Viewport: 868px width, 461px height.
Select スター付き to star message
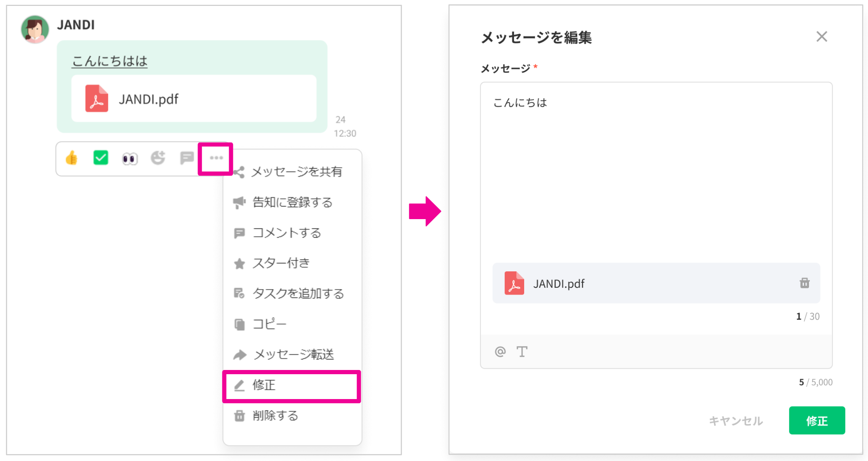[281, 263]
